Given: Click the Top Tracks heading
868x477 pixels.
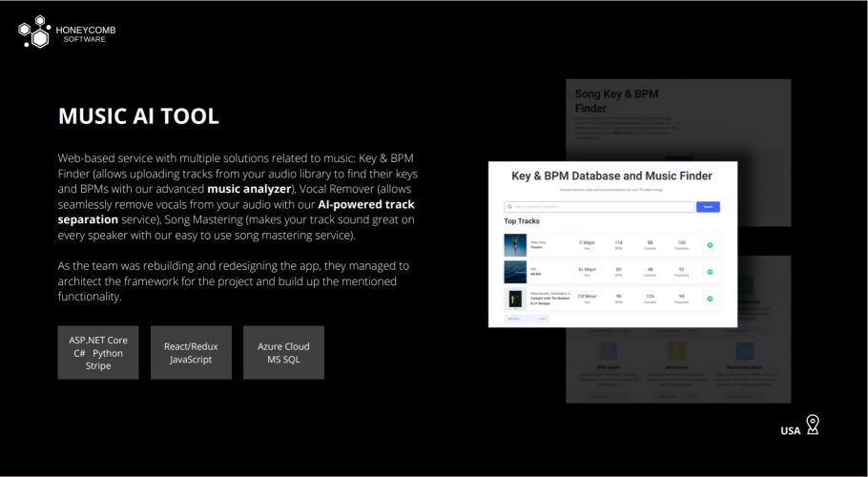Looking at the screenshot, I should (x=522, y=220).
